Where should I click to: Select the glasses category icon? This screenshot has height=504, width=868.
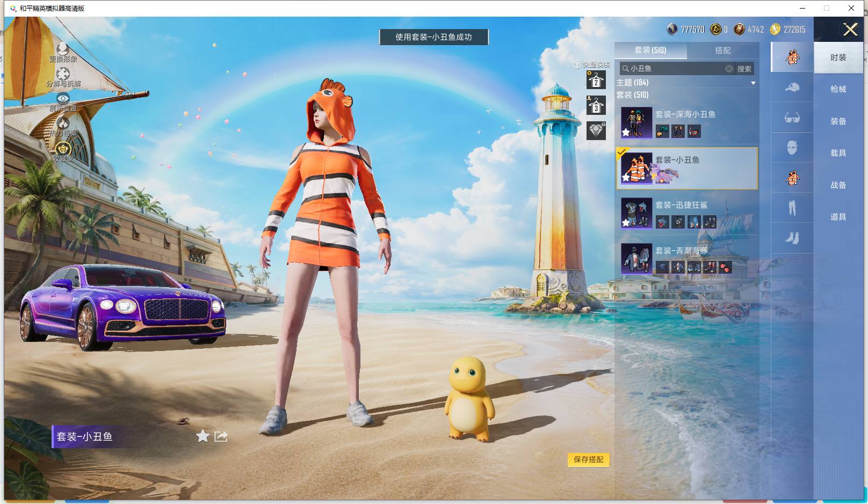792,117
